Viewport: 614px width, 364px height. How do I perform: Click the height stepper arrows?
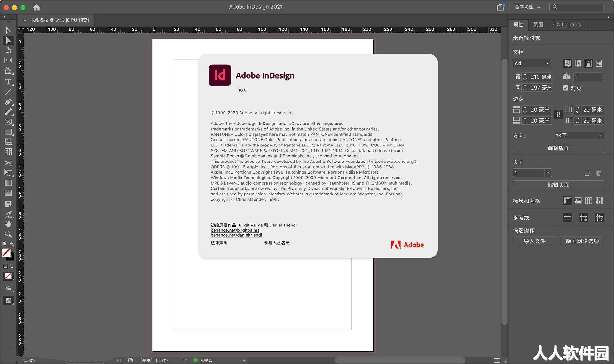click(x=525, y=88)
